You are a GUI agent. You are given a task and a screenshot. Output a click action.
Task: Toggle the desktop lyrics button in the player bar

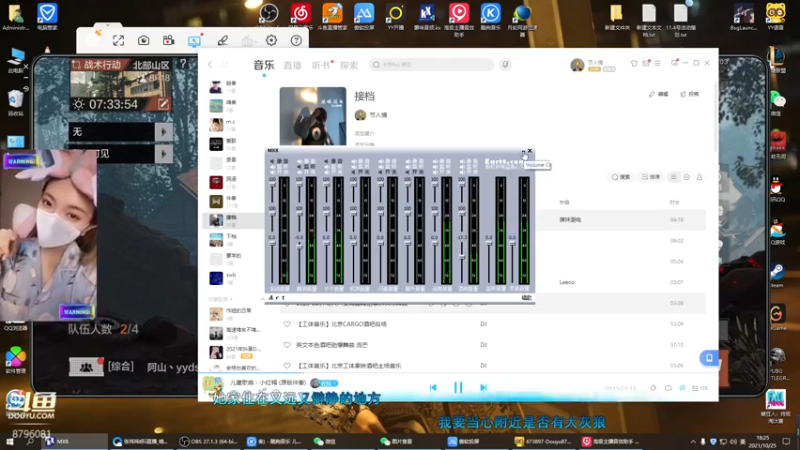click(682, 388)
